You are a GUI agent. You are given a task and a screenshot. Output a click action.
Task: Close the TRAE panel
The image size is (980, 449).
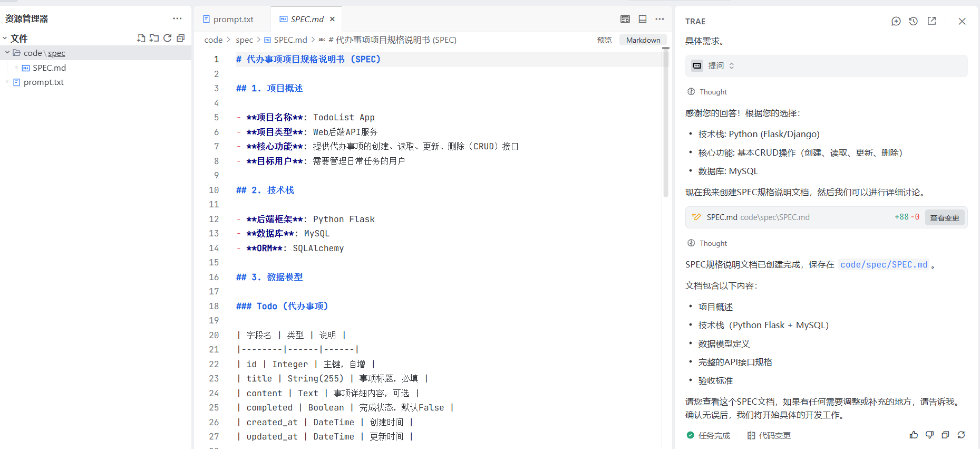[x=962, y=21]
